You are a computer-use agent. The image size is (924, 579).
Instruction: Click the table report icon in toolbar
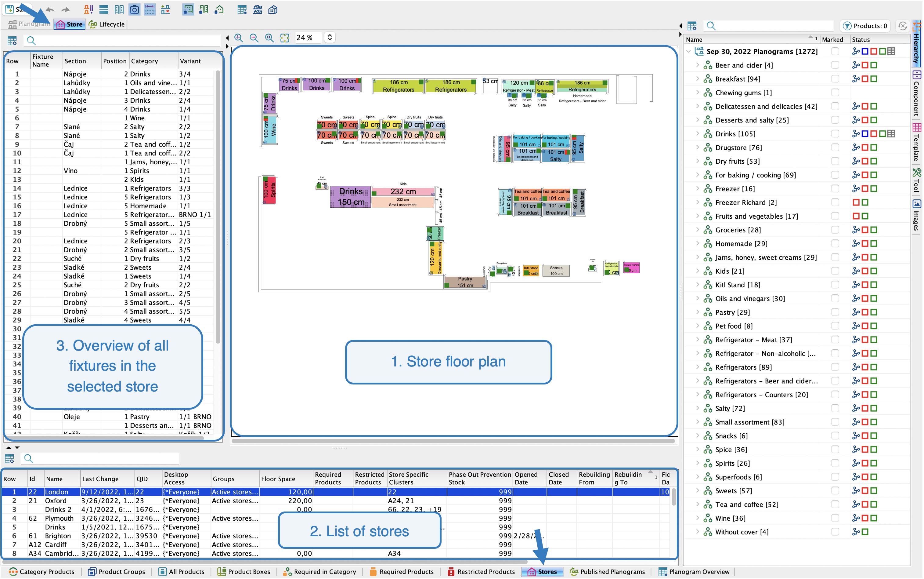[x=242, y=9]
